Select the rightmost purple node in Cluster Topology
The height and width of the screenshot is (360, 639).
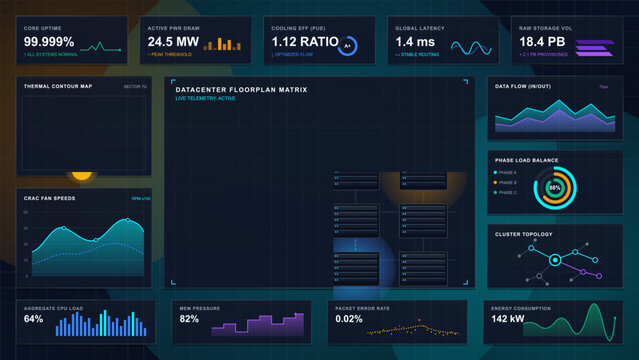tap(599, 276)
